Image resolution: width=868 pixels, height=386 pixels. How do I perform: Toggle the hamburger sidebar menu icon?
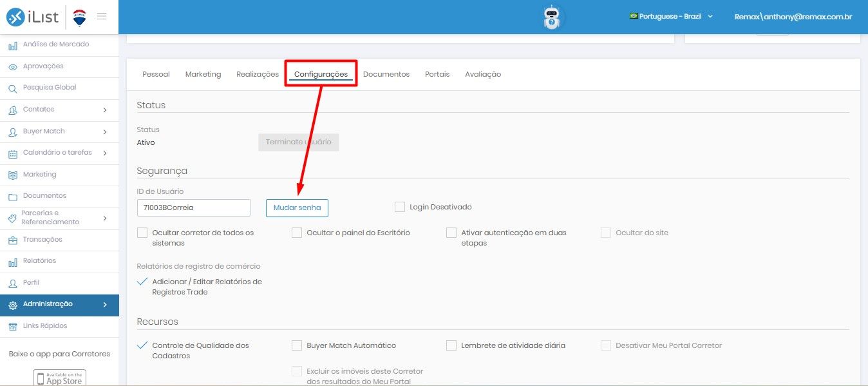[x=102, y=16]
